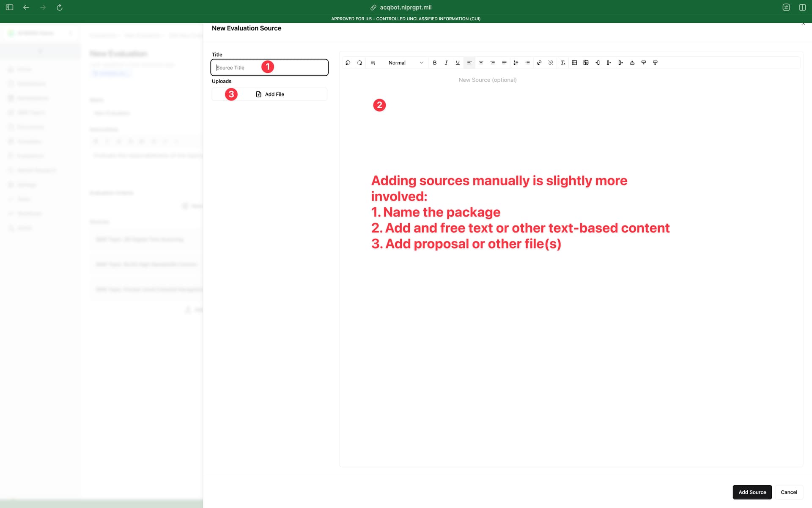Screen dimensions: 812x508
Task: Insert a hyperlink using link icon
Action: (x=539, y=63)
